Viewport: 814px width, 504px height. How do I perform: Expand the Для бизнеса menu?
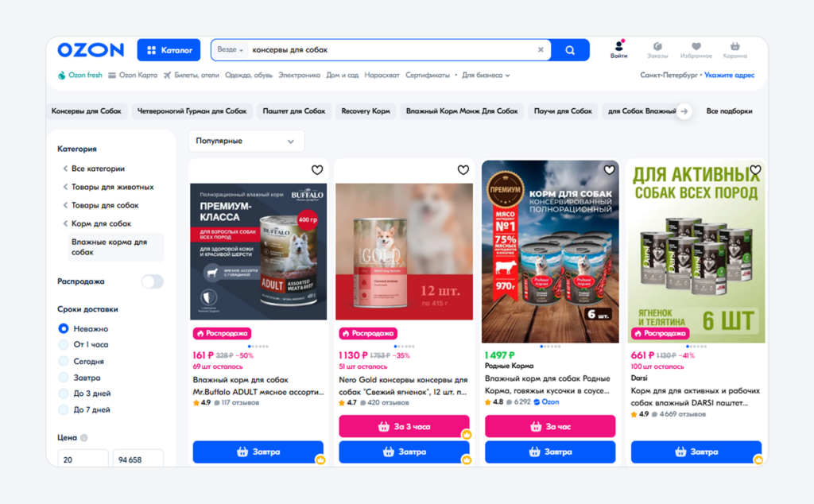[486, 76]
